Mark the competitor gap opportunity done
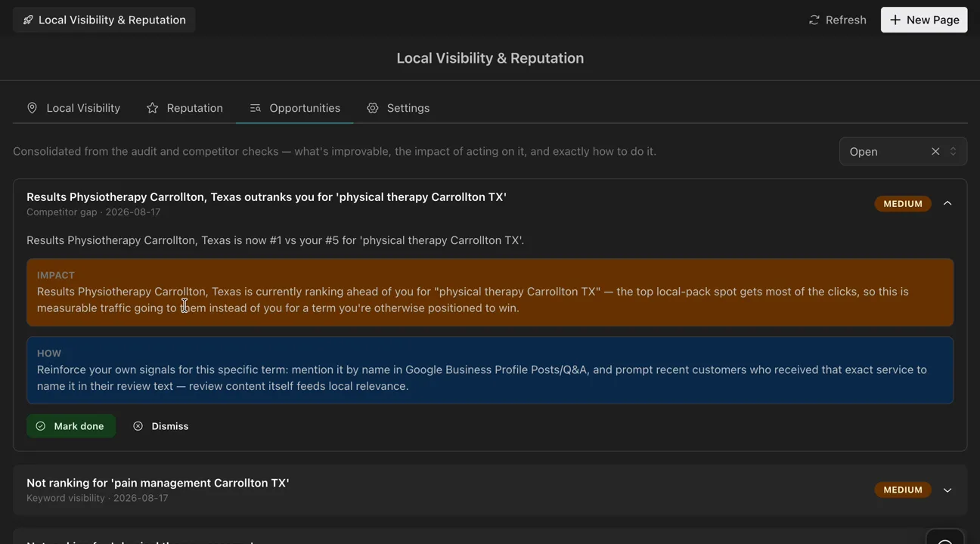The height and width of the screenshot is (544, 980). click(x=71, y=426)
